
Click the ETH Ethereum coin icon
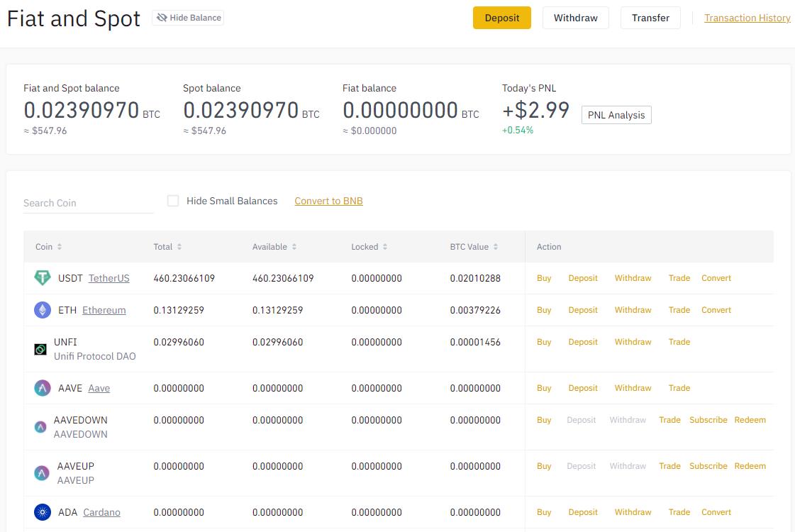pos(42,310)
